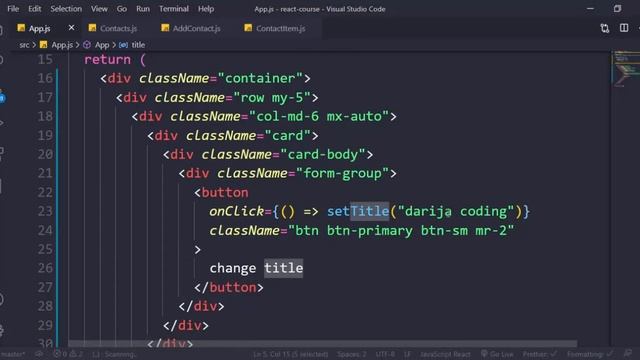640x360 pixels.
Task: Click the Prettier status indicator
Action: pyautogui.click(x=540, y=354)
